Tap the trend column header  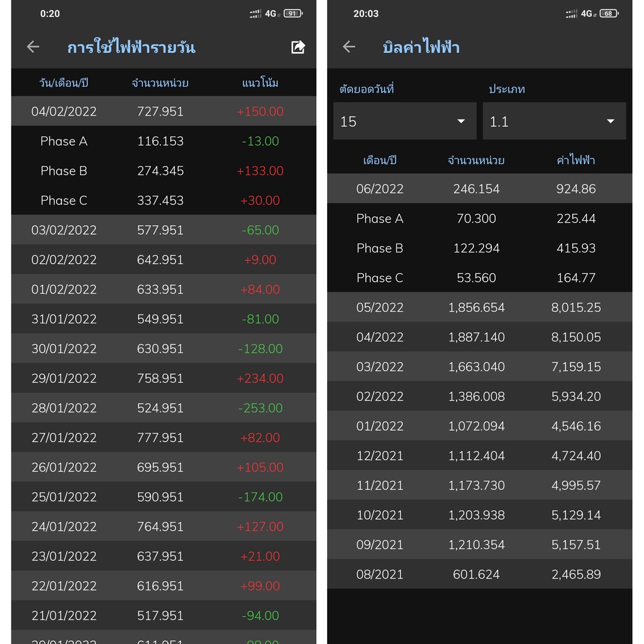[x=260, y=83]
